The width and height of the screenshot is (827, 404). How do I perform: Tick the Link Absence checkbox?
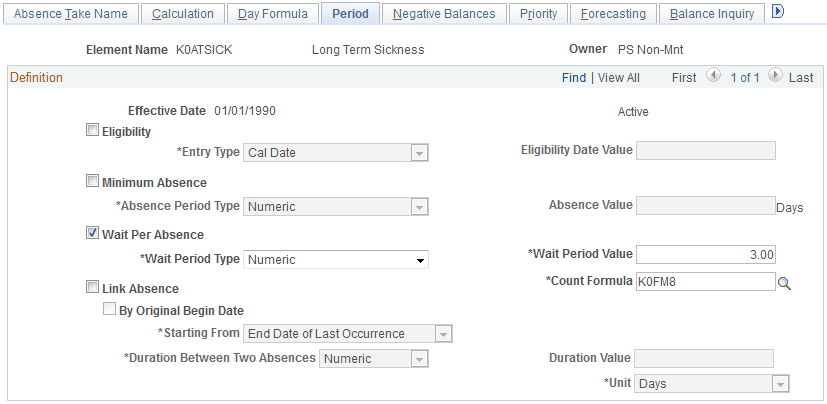pyautogui.click(x=93, y=288)
